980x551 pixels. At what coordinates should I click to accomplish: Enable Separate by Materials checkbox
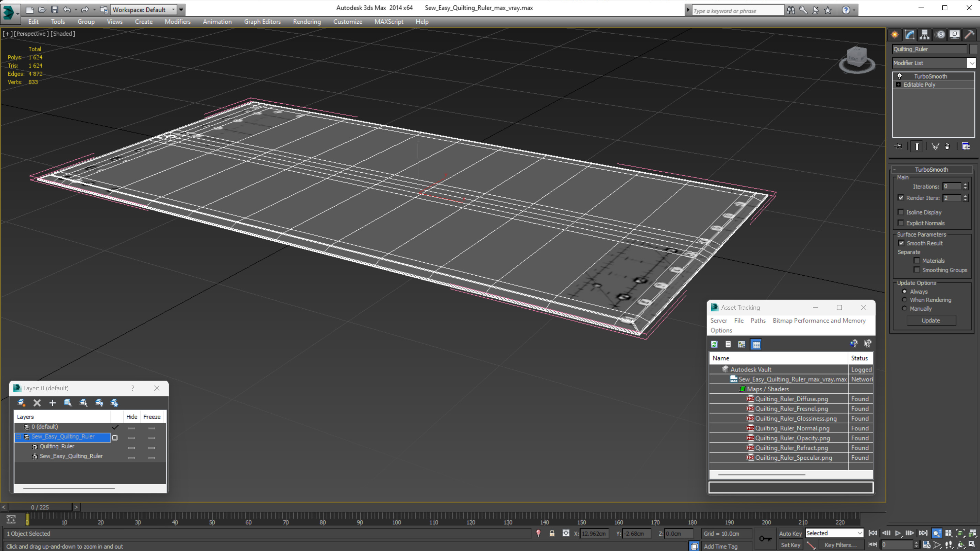click(917, 261)
